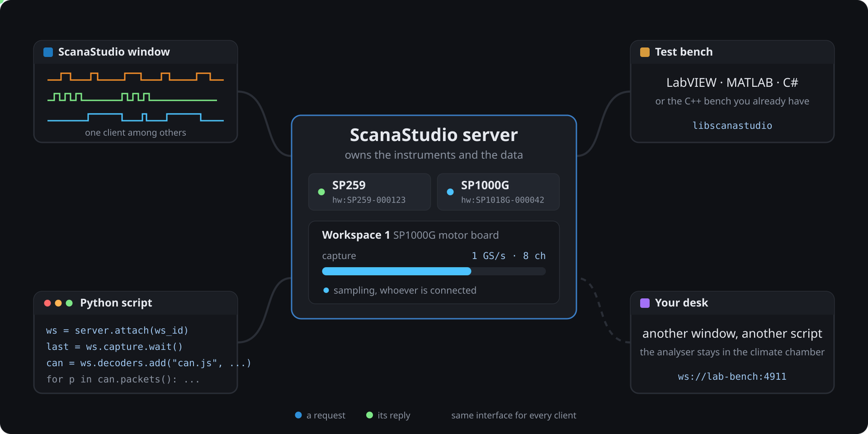Click the 'ScanaStudio server' title

[x=434, y=135]
